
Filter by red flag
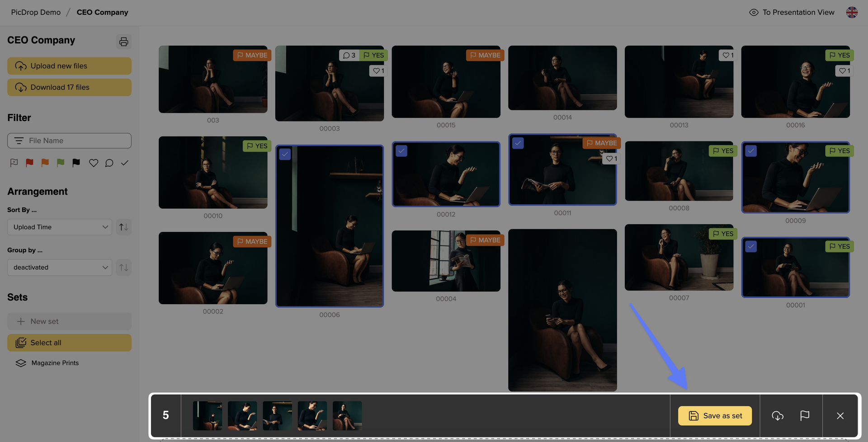29,163
